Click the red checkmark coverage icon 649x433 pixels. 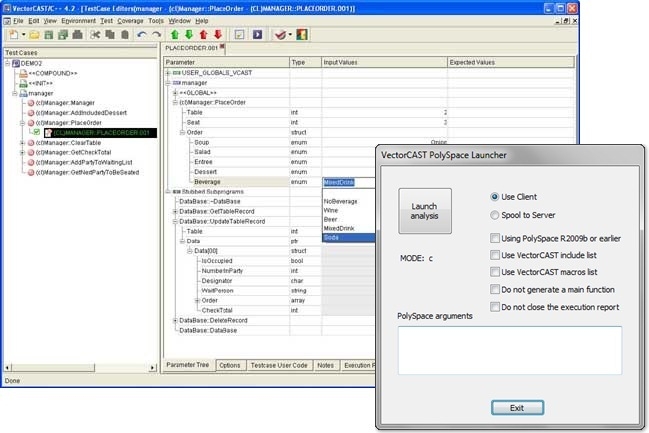tap(280, 35)
